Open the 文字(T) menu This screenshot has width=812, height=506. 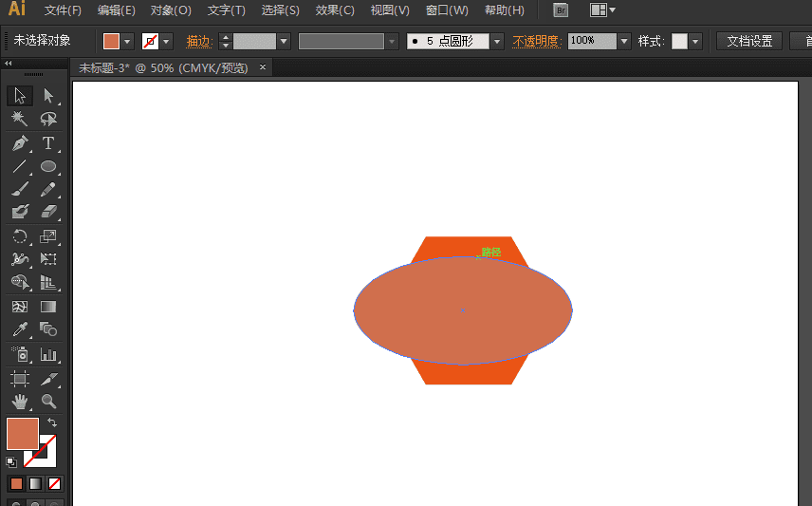click(227, 10)
